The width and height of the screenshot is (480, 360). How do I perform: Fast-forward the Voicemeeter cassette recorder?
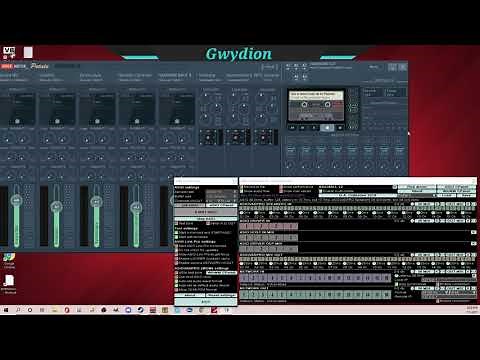(303, 128)
